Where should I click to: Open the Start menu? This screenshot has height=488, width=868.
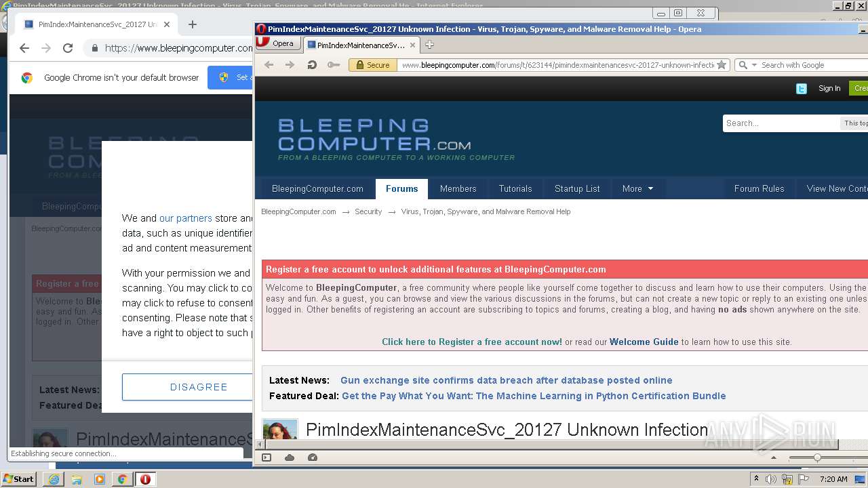coord(19,479)
